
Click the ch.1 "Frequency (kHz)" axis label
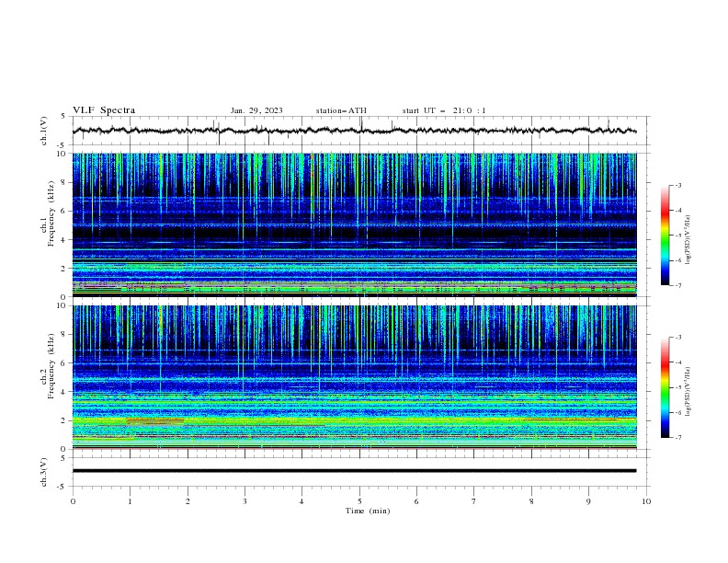[x=51, y=213]
